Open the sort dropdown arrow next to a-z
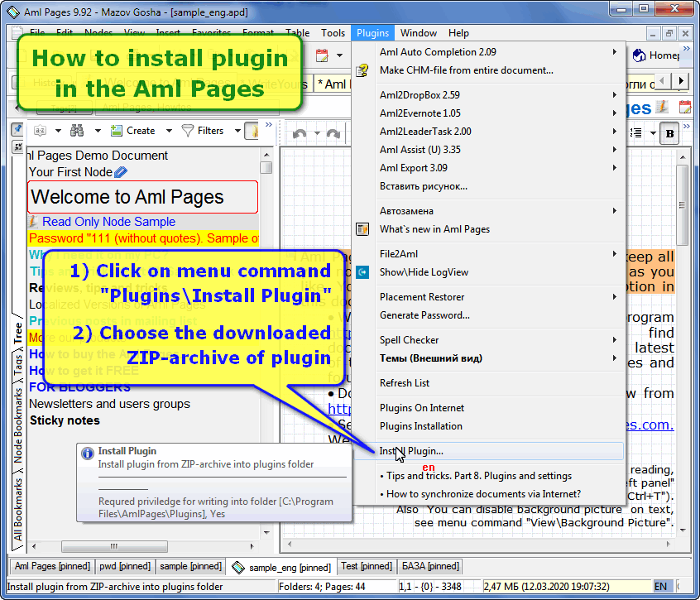The width and height of the screenshot is (700, 600). (x=58, y=131)
